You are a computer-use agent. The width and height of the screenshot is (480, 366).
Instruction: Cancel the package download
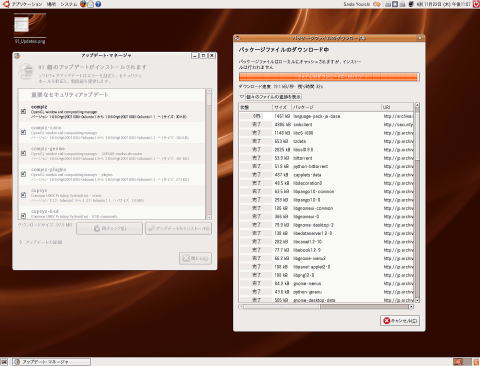(400, 321)
